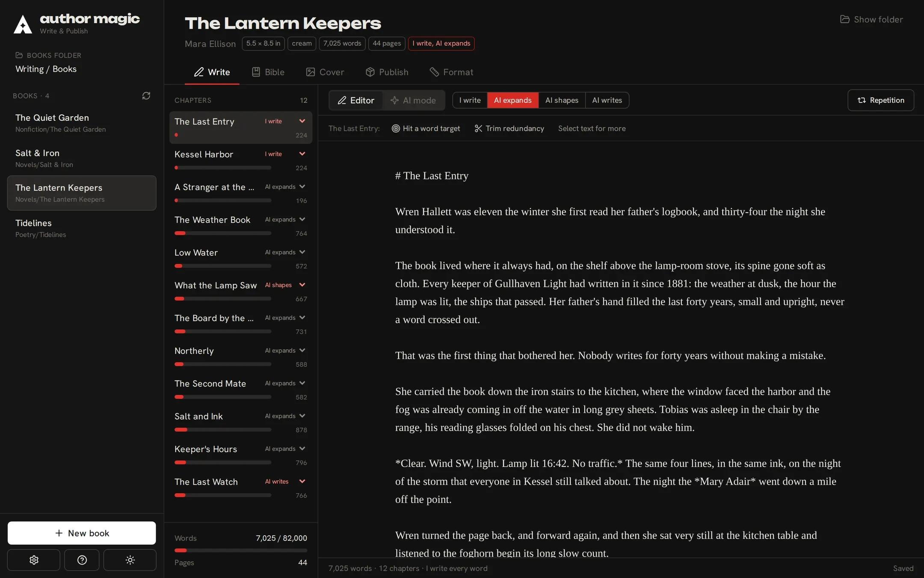
Task: Click the cream paper badge
Action: [x=302, y=43]
